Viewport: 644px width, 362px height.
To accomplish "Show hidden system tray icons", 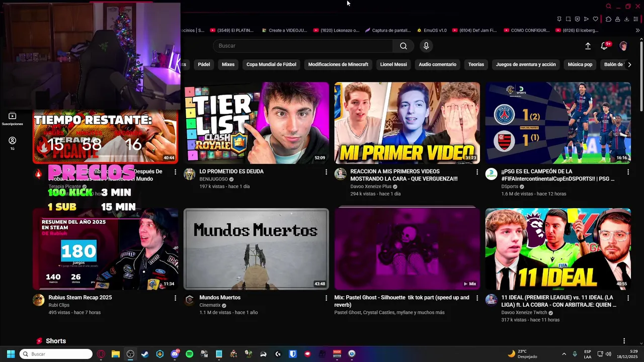I will (563, 354).
